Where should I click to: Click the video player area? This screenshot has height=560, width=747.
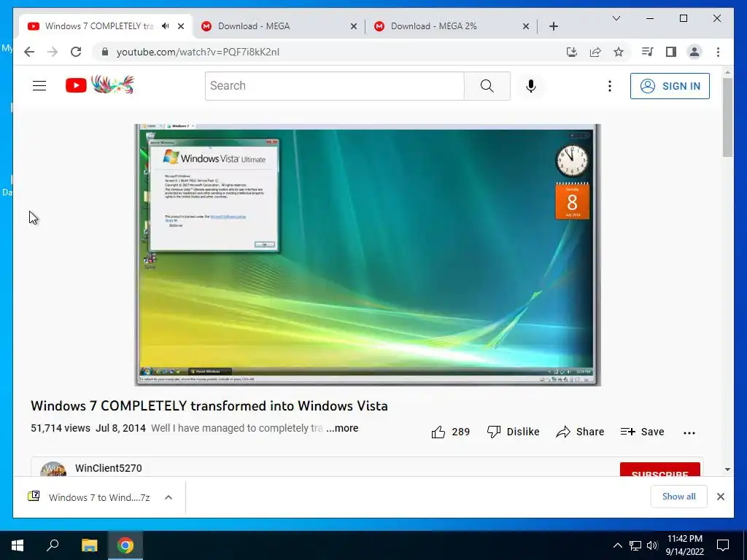click(368, 254)
